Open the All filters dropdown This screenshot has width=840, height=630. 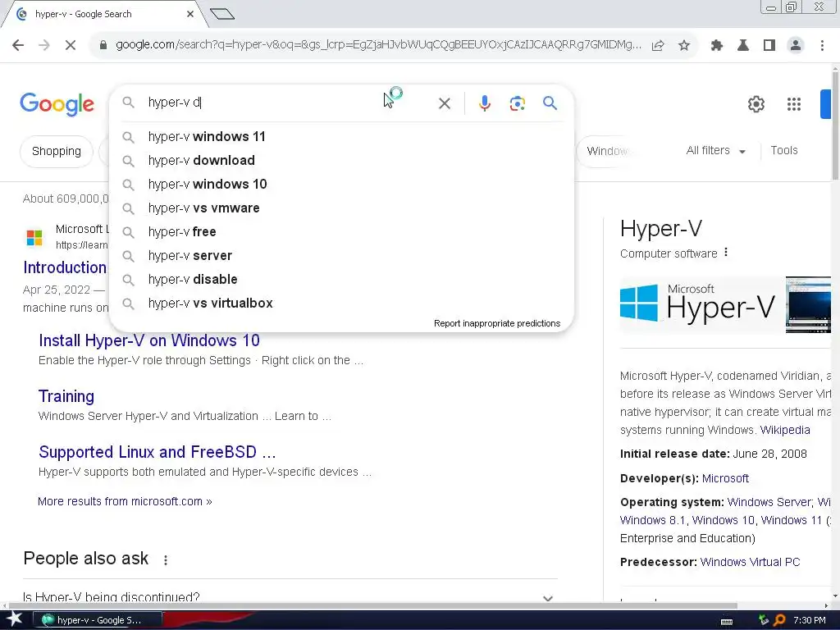(x=715, y=151)
